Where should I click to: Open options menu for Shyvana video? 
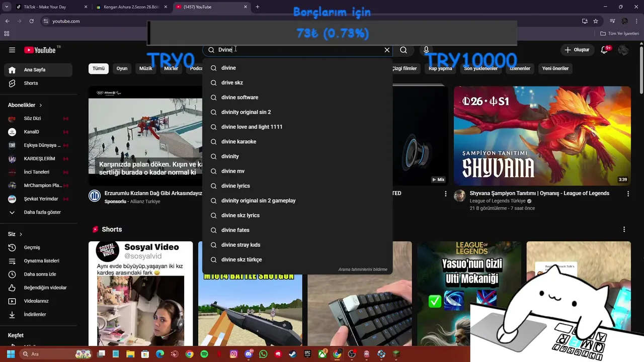pyautogui.click(x=628, y=194)
